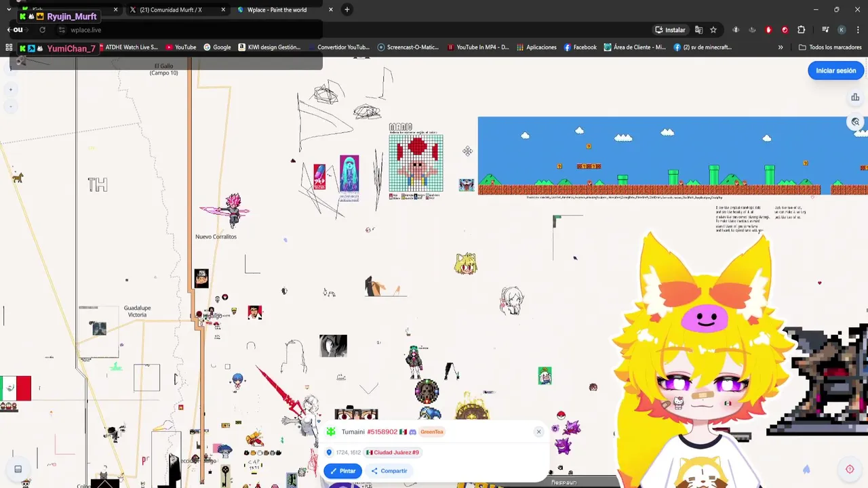Screen dimensions: 868x488
Task: Open the Facebook bookmark
Action: pos(580,47)
